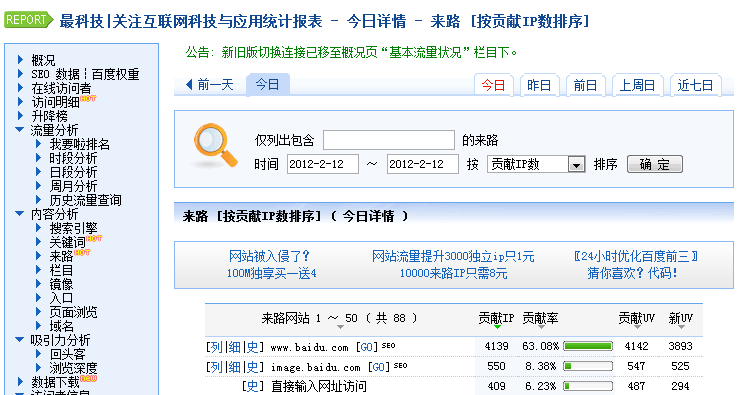
Task: Click 细 link in www.baidu.com row
Action: (234, 347)
